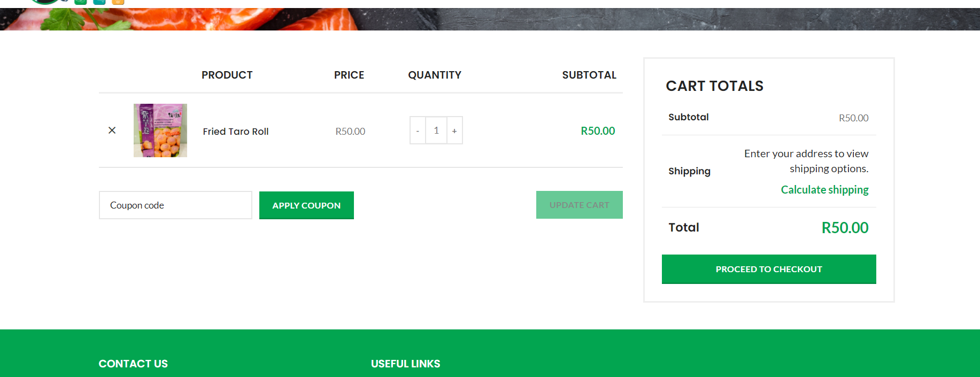Click the Cart Totals heading
980x377 pixels.
714,86
